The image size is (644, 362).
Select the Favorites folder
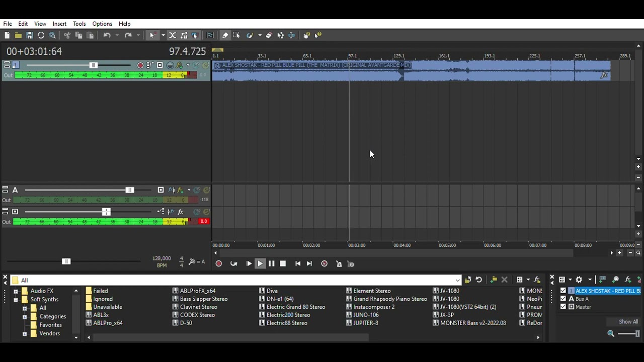[51, 325]
